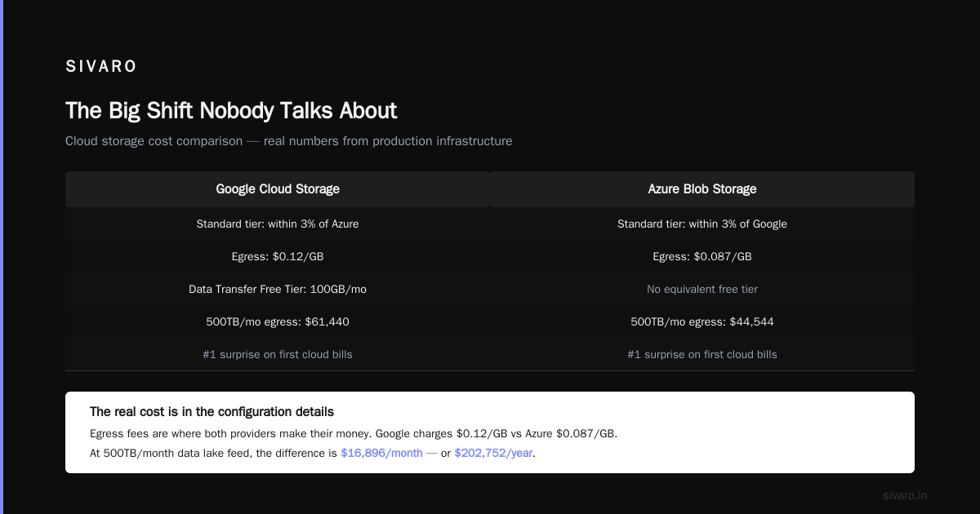Viewport: 980px width, 514px height.
Task: Click the Google Cloud Storage column header
Action: point(278,189)
